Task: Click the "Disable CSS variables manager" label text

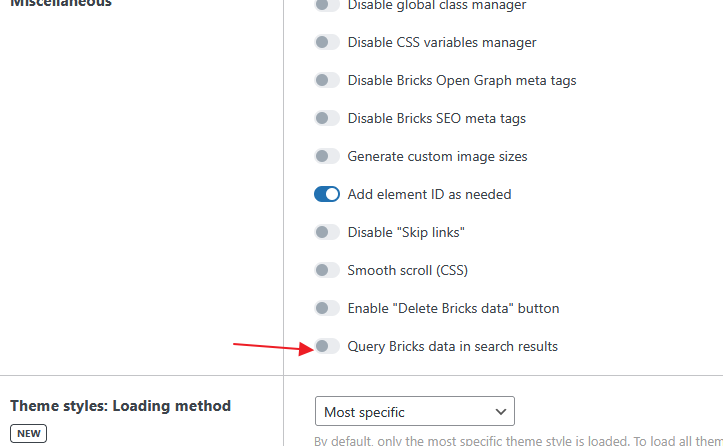Action: point(442,42)
